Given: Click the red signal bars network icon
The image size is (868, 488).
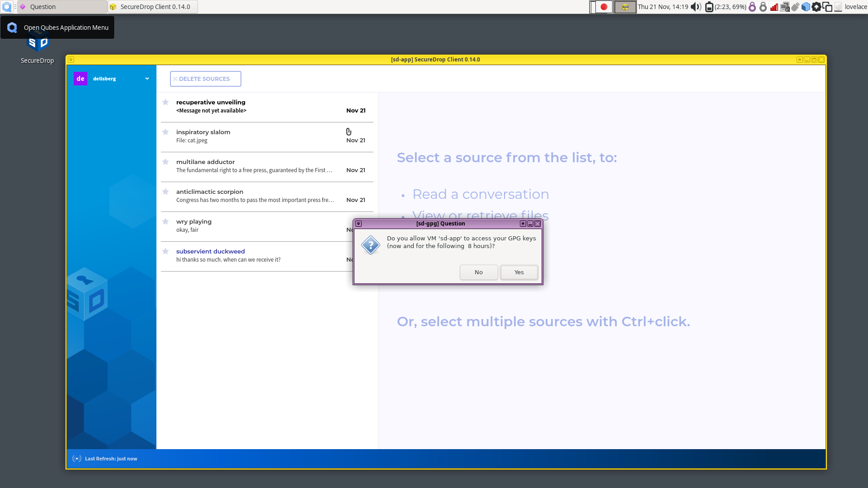Looking at the screenshot, I should pyautogui.click(x=774, y=7).
